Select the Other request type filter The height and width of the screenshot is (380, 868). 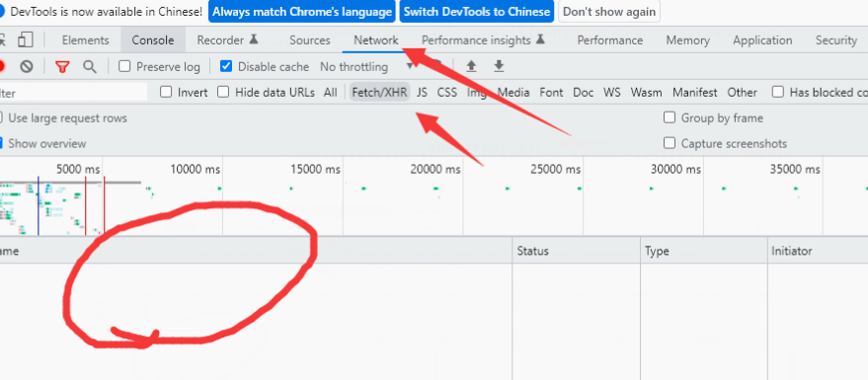click(742, 93)
